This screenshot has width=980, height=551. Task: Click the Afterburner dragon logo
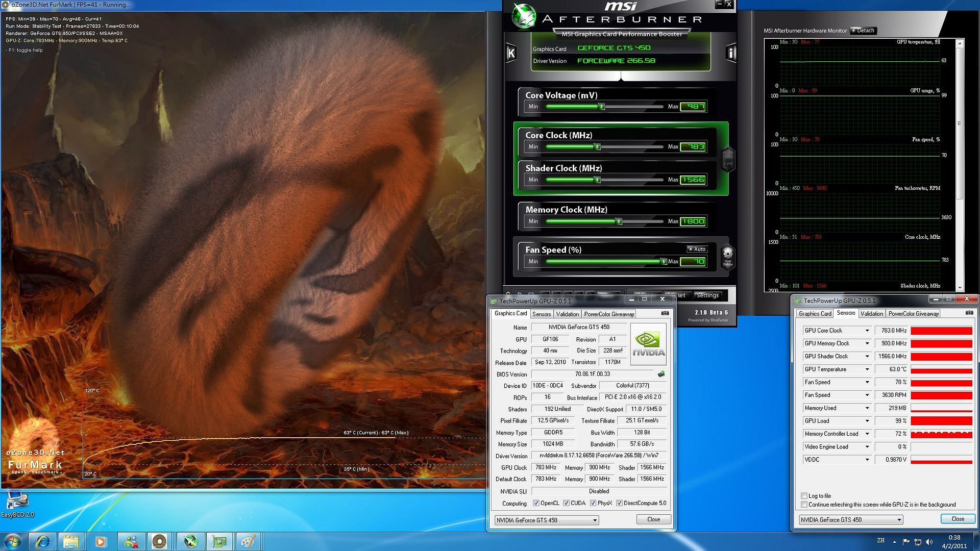pyautogui.click(x=524, y=16)
